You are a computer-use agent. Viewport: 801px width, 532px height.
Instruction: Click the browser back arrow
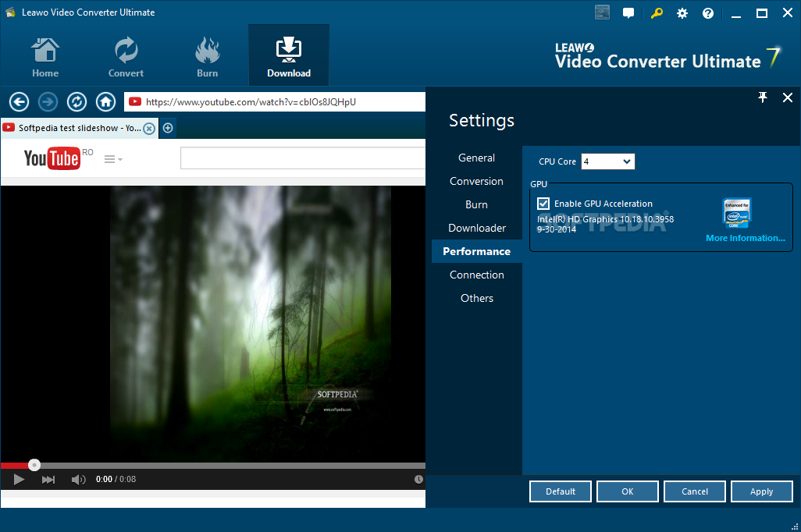pos(19,101)
